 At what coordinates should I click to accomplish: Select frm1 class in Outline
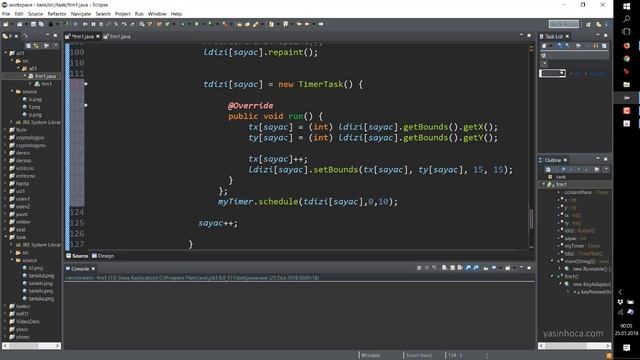point(561,184)
